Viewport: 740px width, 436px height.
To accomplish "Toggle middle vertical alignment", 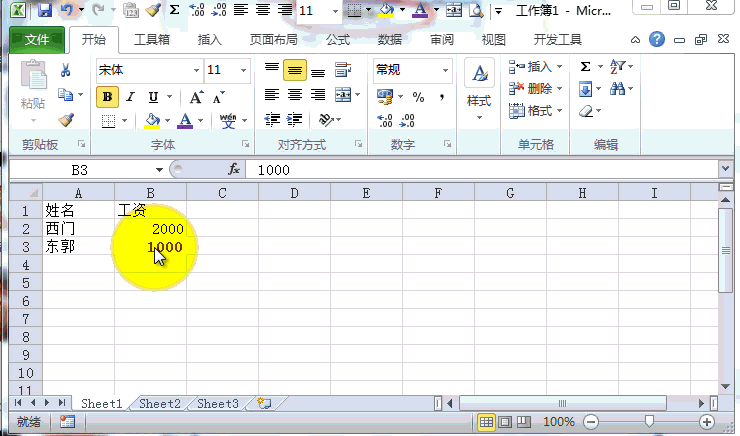I will click(294, 71).
